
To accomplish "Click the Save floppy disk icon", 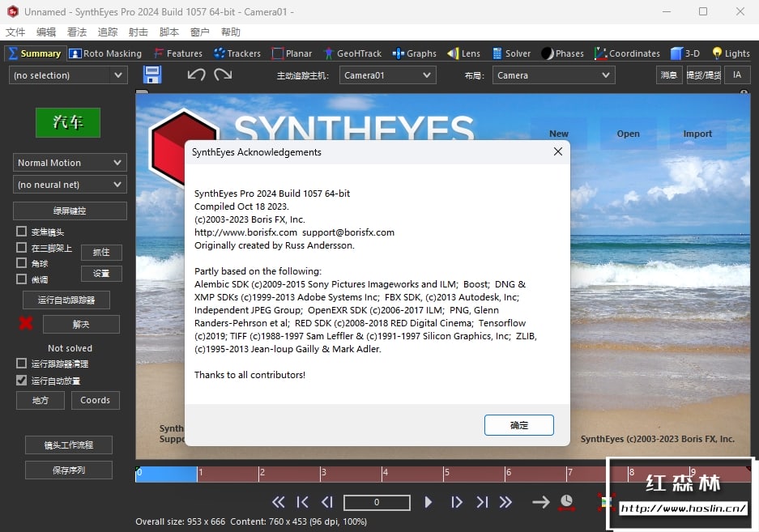I will coord(152,74).
